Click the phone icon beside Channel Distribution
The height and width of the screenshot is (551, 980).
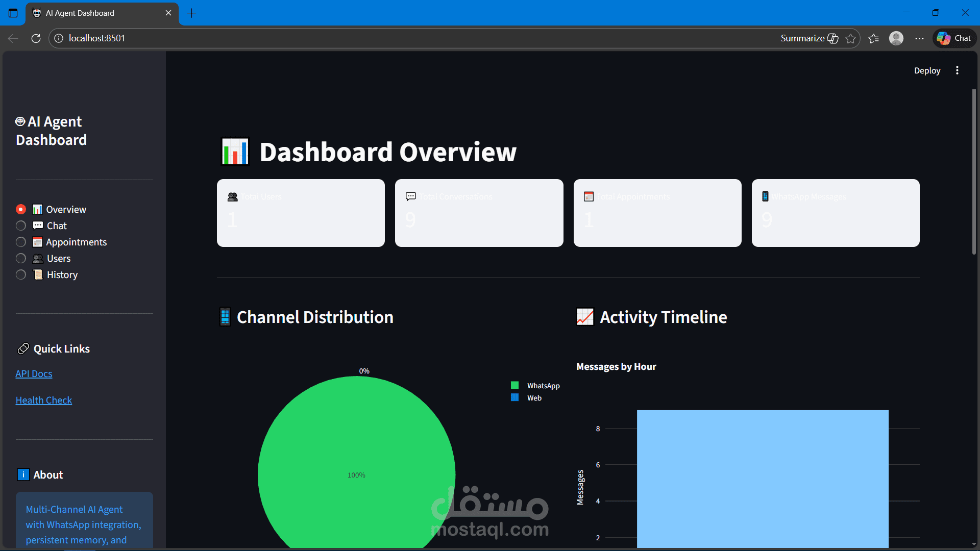[225, 317]
